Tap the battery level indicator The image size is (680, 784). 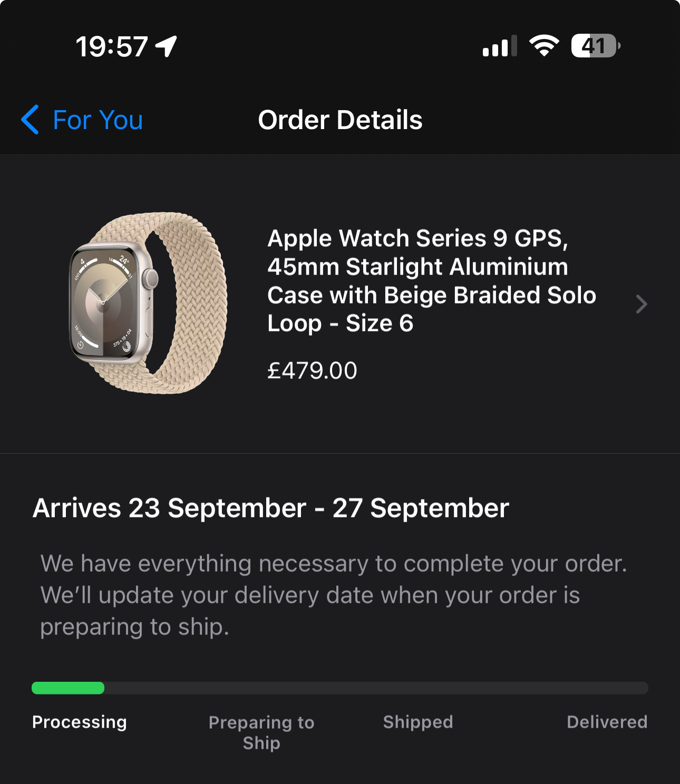pos(595,46)
